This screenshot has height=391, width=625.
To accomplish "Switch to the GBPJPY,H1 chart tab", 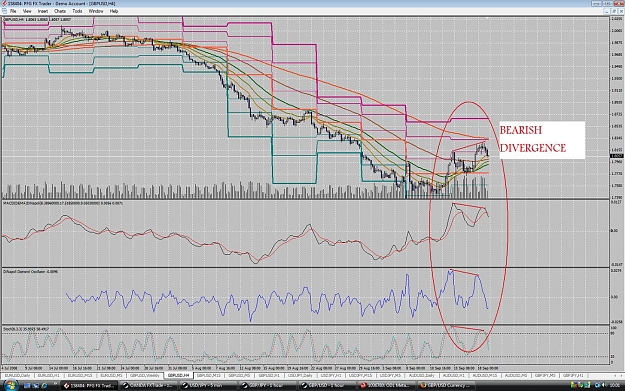I will tap(573, 375).
